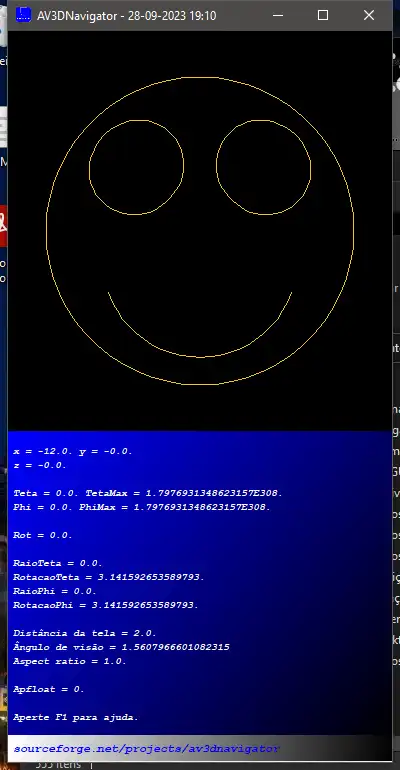Screen dimensions: 400x770
Task: Click the right eye circle of the smiley
Action: [x=264, y=167]
